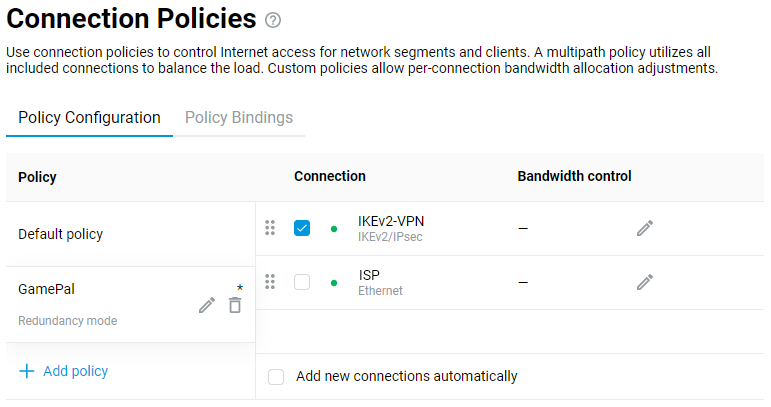Click the Connection column header
Viewport: 771px width, 407px height.
(x=329, y=176)
